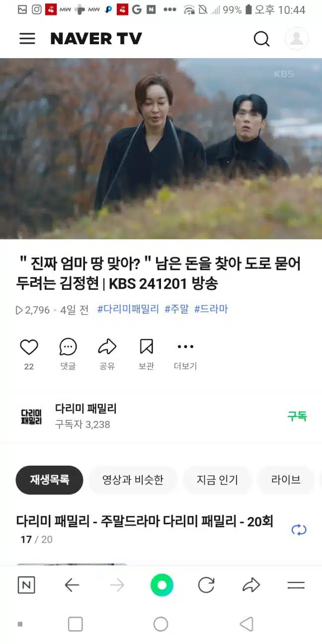Open comments via 댓글 speech bubble
This screenshot has height=644, width=322.
(x=68, y=347)
